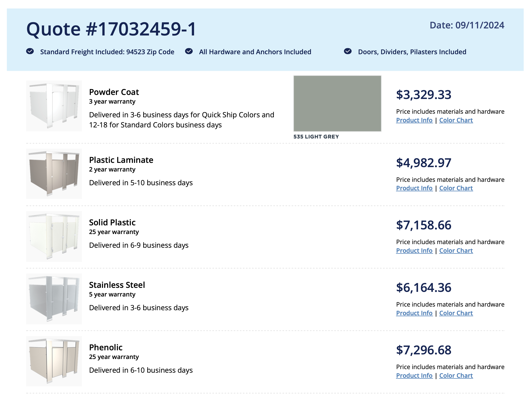Image resolution: width=532 pixels, height=412 pixels.
Task: Open Product Info for Solid Plastic
Action: 414,251
